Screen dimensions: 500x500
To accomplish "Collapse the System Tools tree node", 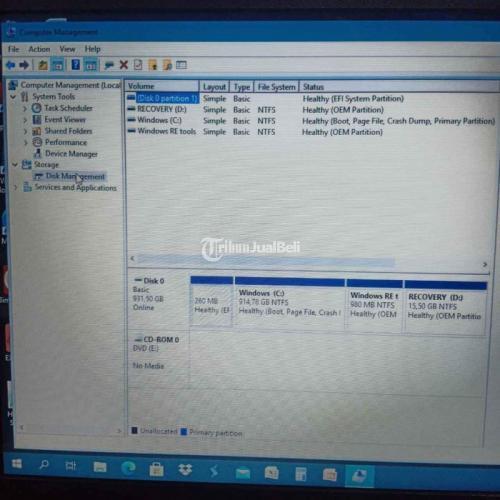I will [13, 97].
